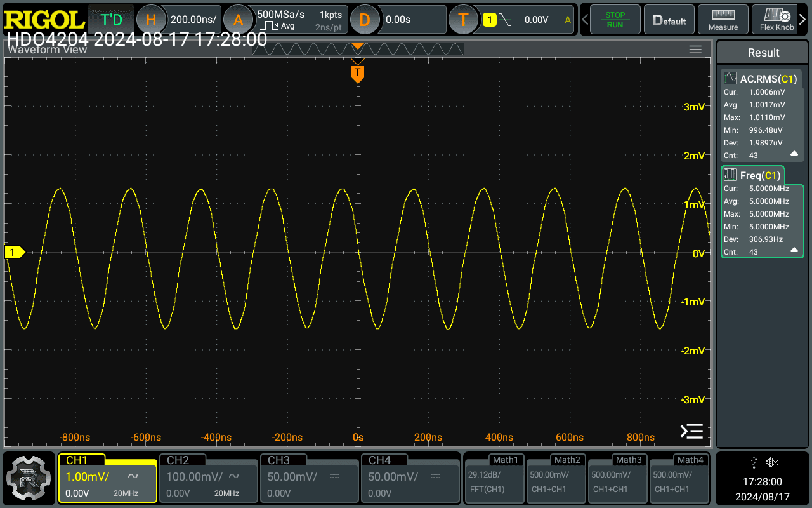Screen dimensions: 812x508
Task: Toggle the Math2 channel
Action: (x=556, y=478)
